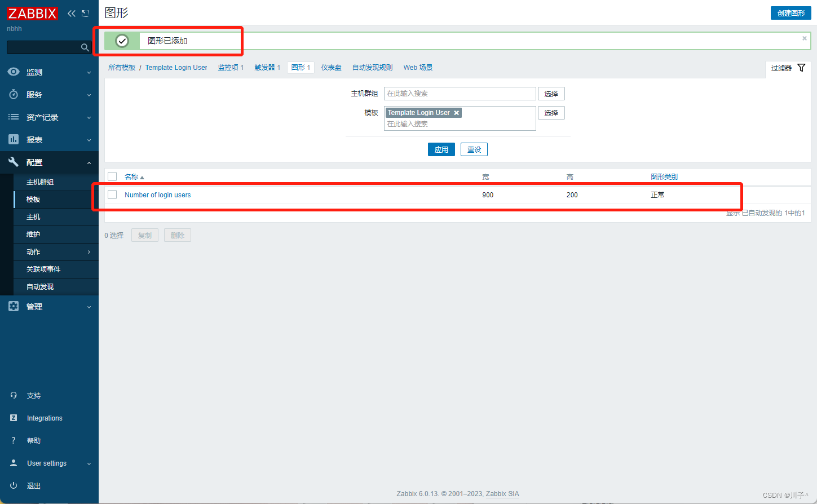Screen dimensions: 817x504
Task: Click the eye icon for 监测
Action: [x=14, y=72]
